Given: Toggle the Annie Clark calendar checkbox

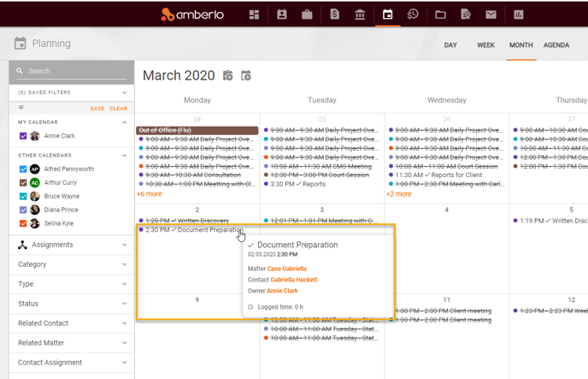Looking at the screenshot, I should tap(23, 136).
